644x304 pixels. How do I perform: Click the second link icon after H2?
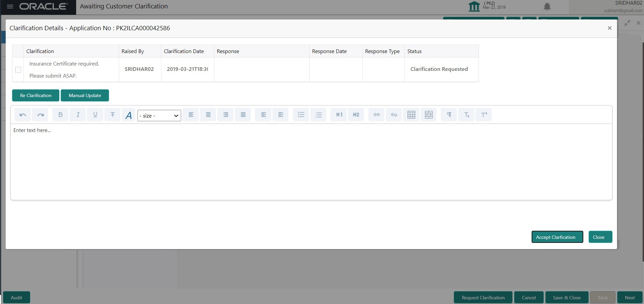pos(394,115)
